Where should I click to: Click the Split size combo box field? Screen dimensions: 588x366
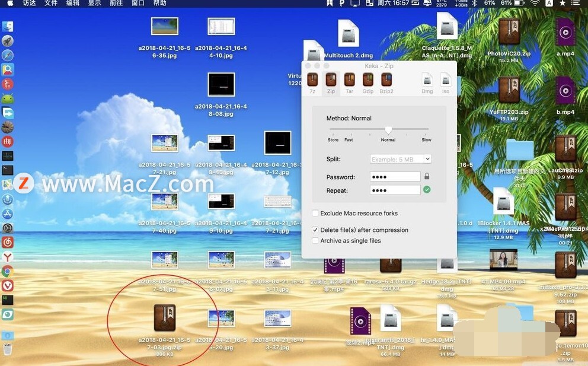[x=401, y=159]
